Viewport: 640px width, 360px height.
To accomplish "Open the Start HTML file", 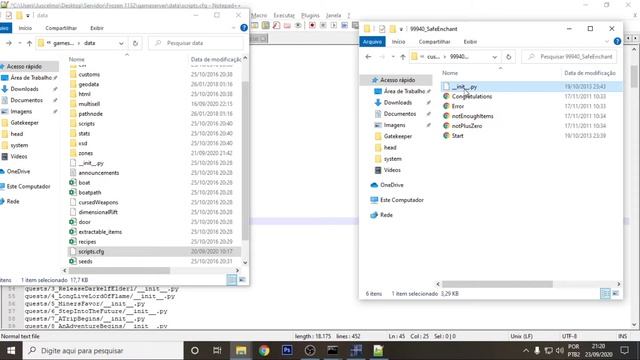I will (x=457, y=136).
